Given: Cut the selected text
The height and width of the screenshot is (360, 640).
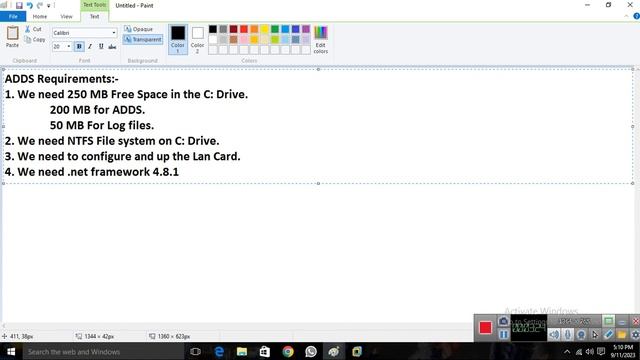Looking at the screenshot, I should [33, 29].
